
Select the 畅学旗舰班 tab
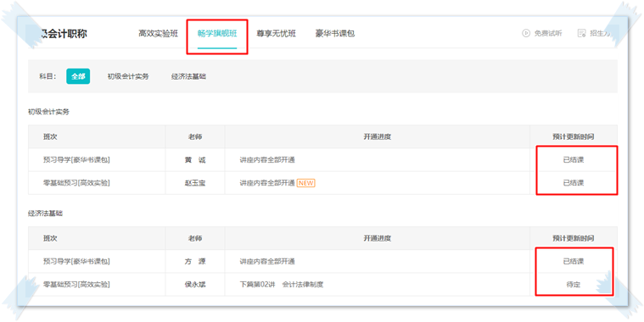pyautogui.click(x=217, y=34)
